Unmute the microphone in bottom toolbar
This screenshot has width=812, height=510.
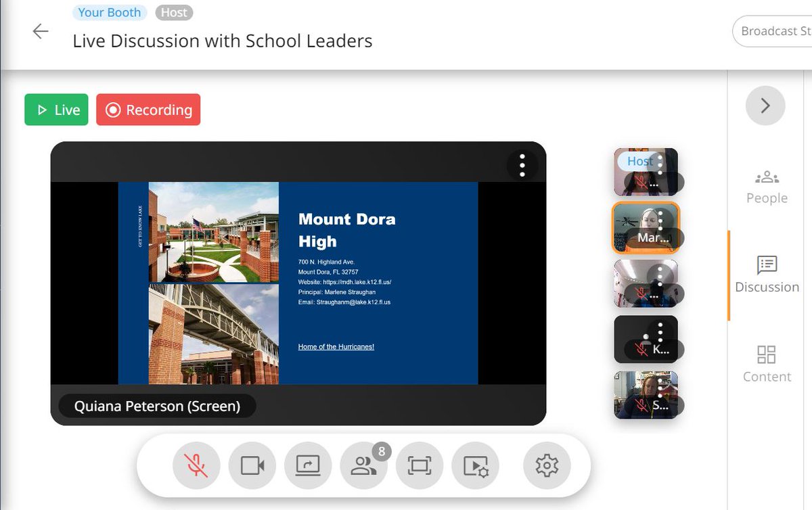coord(196,465)
